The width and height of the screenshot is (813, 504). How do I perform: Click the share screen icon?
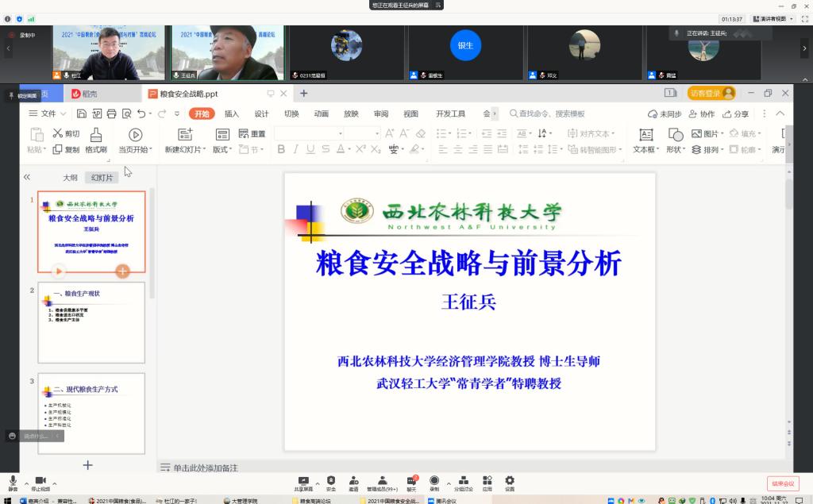tap(302, 481)
